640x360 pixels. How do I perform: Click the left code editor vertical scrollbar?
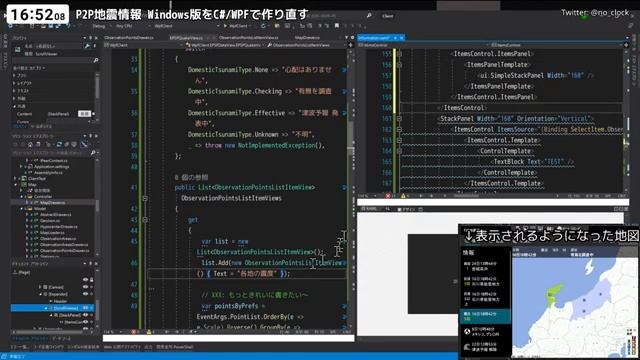tap(351, 188)
